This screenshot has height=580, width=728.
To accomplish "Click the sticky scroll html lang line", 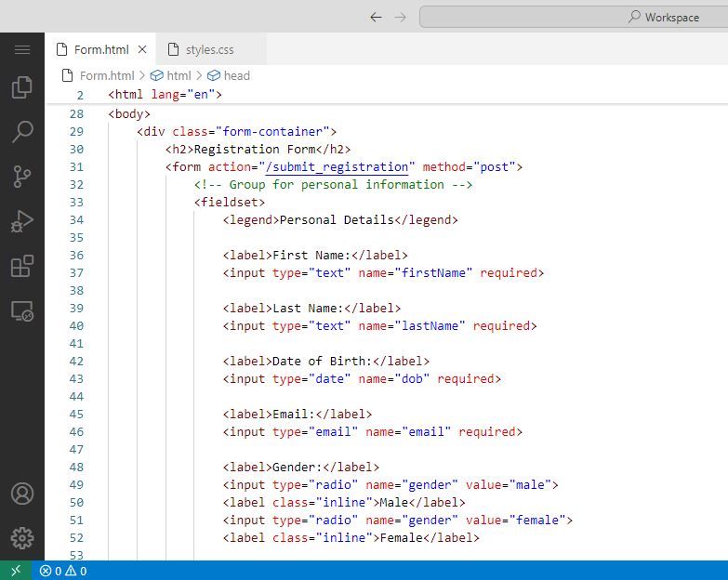I will (x=165, y=95).
